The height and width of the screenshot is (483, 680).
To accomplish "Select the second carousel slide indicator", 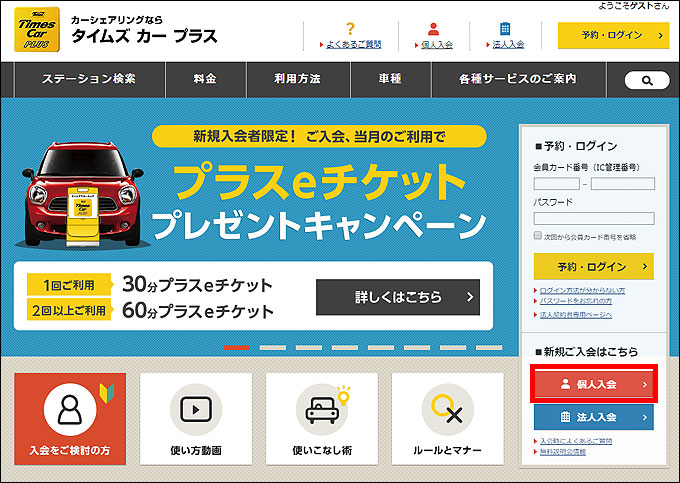I will (x=273, y=348).
